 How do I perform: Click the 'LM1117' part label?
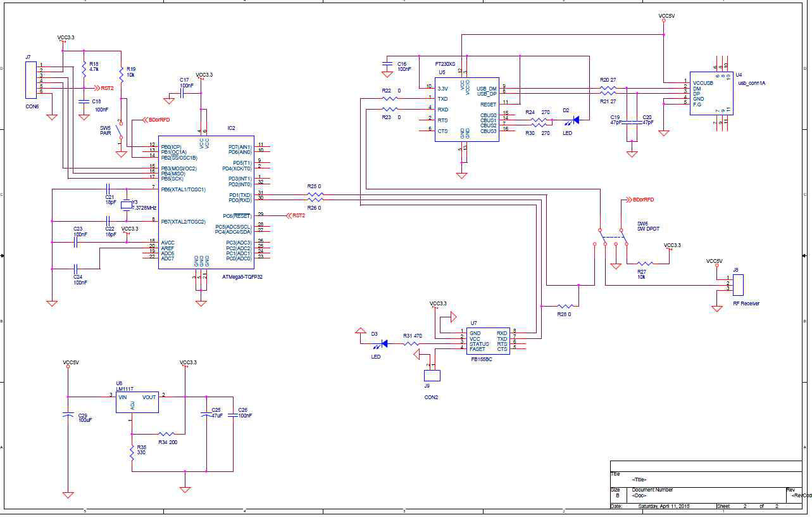pyautogui.click(x=125, y=388)
